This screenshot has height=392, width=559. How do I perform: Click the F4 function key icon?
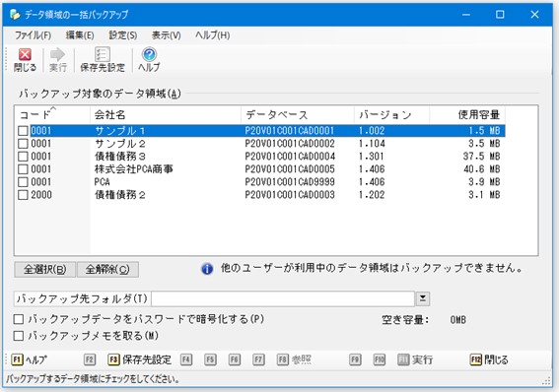pyautogui.click(x=185, y=359)
